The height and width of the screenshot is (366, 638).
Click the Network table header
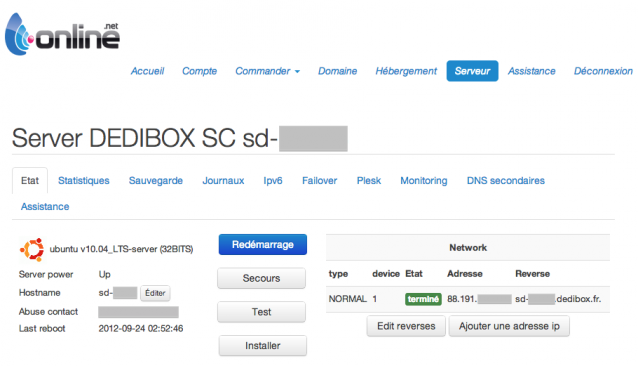pyautogui.click(x=468, y=248)
